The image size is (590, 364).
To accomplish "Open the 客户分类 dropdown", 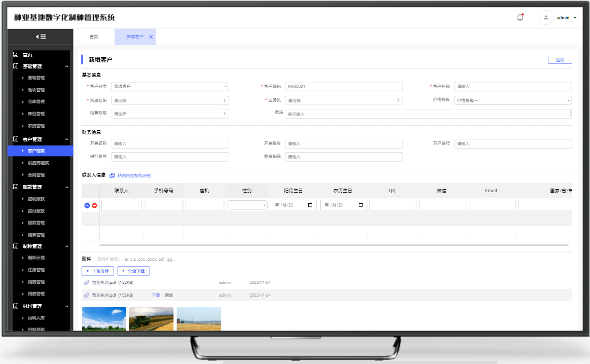I will [x=170, y=87].
